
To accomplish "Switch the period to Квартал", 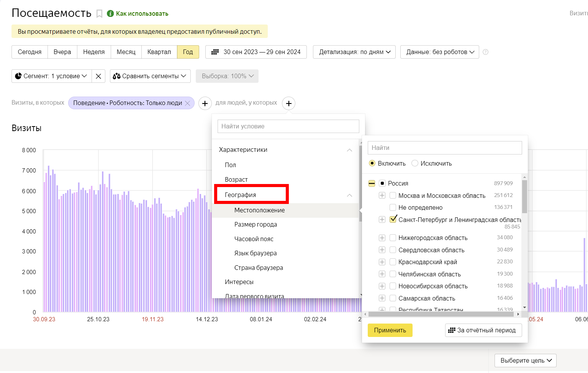I will pyautogui.click(x=159, y=52).
